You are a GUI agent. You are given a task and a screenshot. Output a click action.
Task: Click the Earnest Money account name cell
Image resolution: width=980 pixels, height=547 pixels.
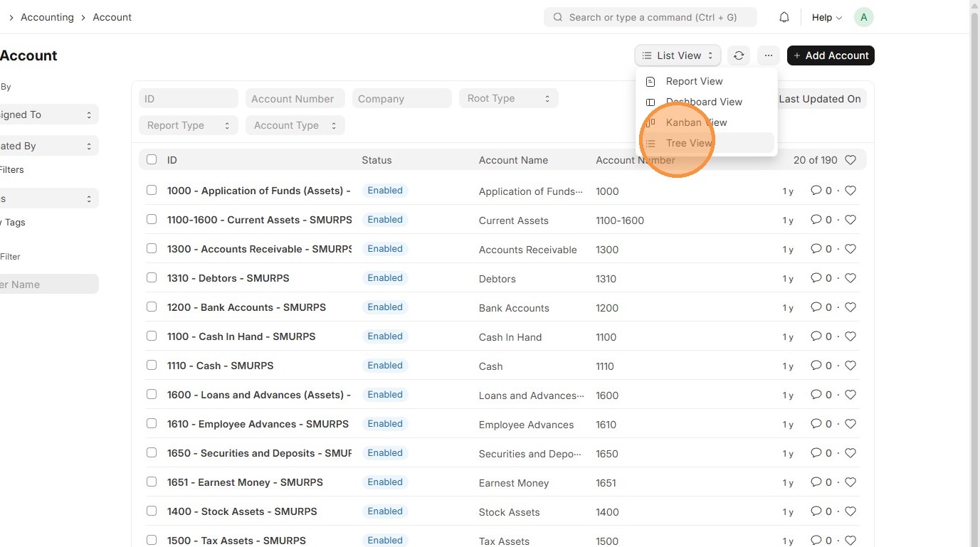click(x=514, y=483)
